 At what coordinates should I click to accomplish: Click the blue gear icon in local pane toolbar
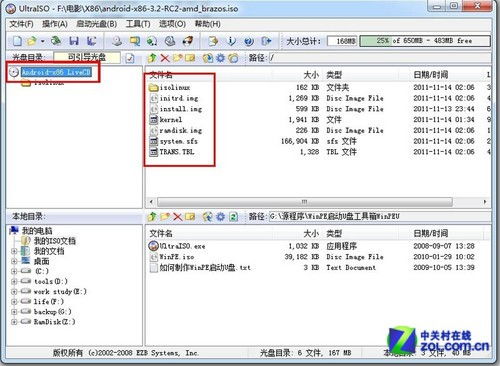(220, 217)
